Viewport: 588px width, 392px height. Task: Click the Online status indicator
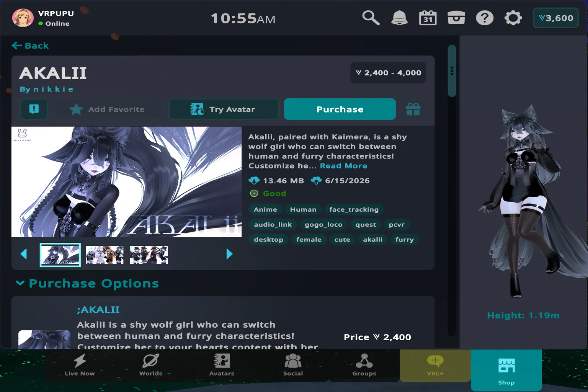(54, 23)
